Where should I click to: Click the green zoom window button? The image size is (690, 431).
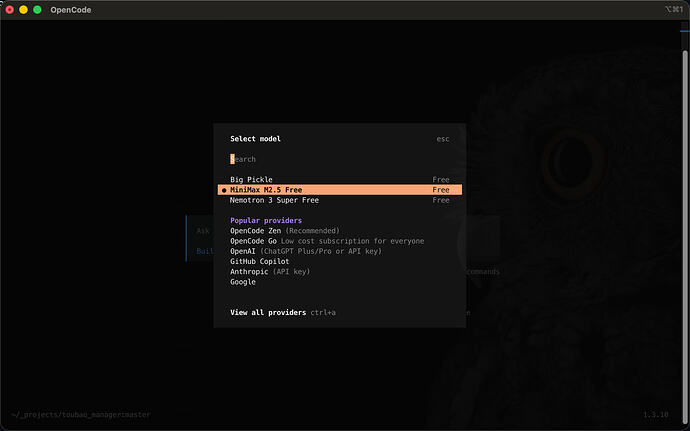pos(37,10)
